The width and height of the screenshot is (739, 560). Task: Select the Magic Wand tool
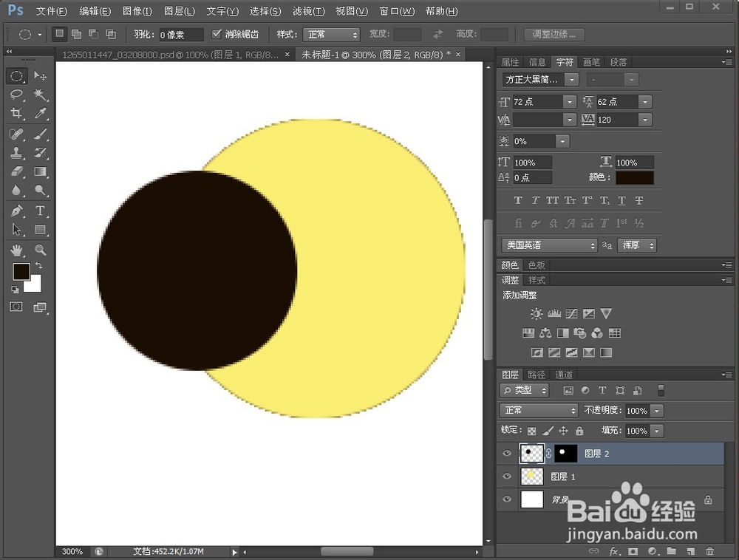(x=40, y=95)
